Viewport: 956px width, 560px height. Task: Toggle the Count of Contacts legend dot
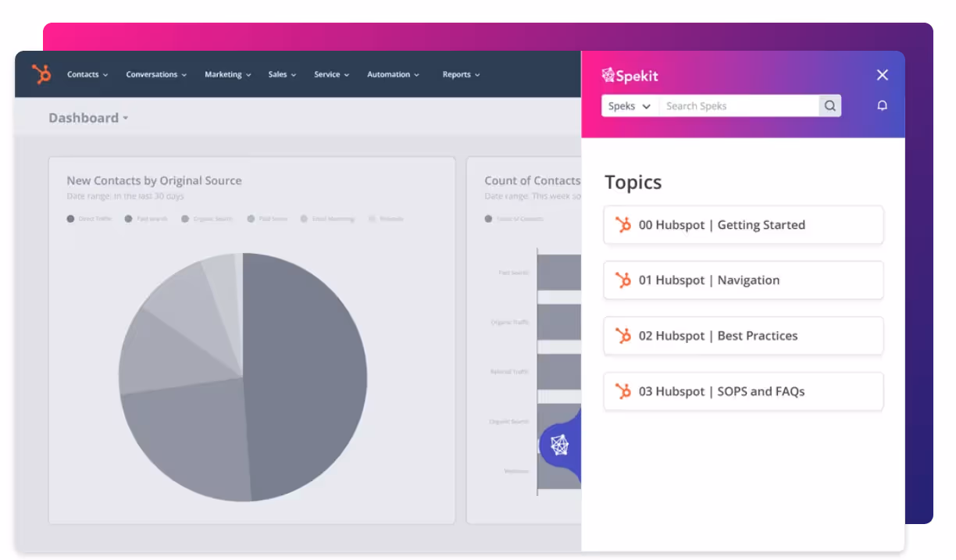click(488, 219)
